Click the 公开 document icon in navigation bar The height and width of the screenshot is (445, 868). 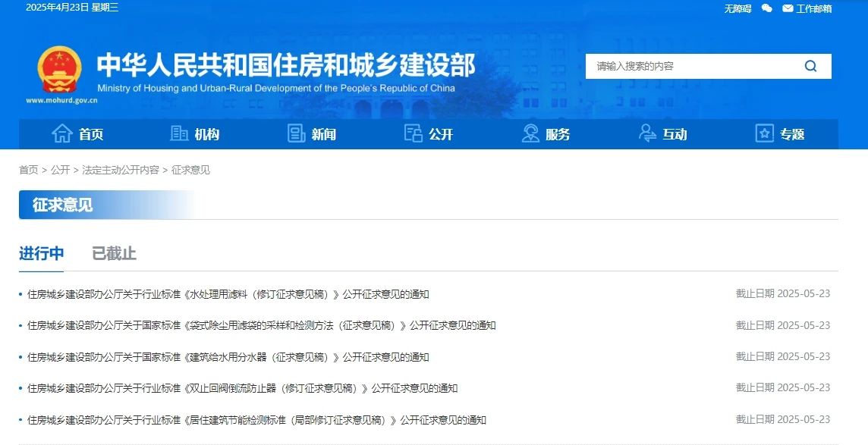click(413, 134)
